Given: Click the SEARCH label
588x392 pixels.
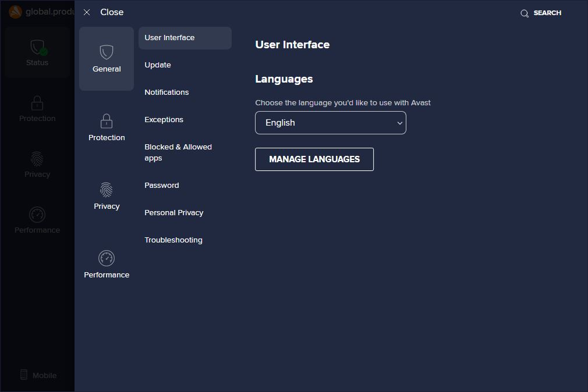Looking at the screenshot, I should 547,13.
